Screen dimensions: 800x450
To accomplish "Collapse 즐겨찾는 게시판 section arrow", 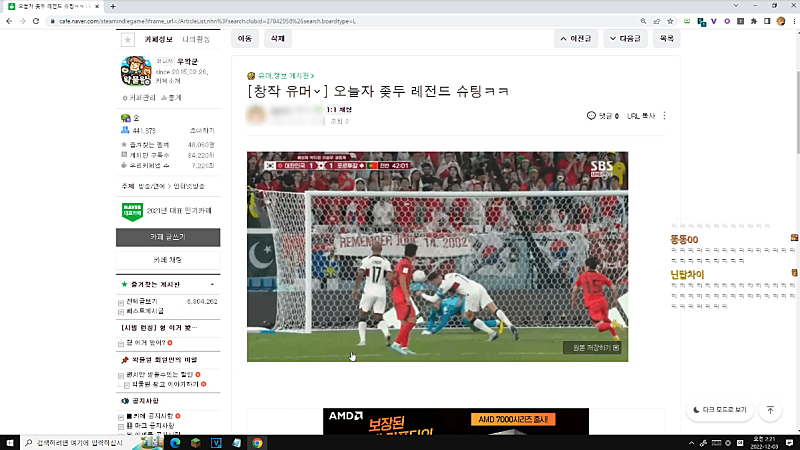I will pos(212,285).
